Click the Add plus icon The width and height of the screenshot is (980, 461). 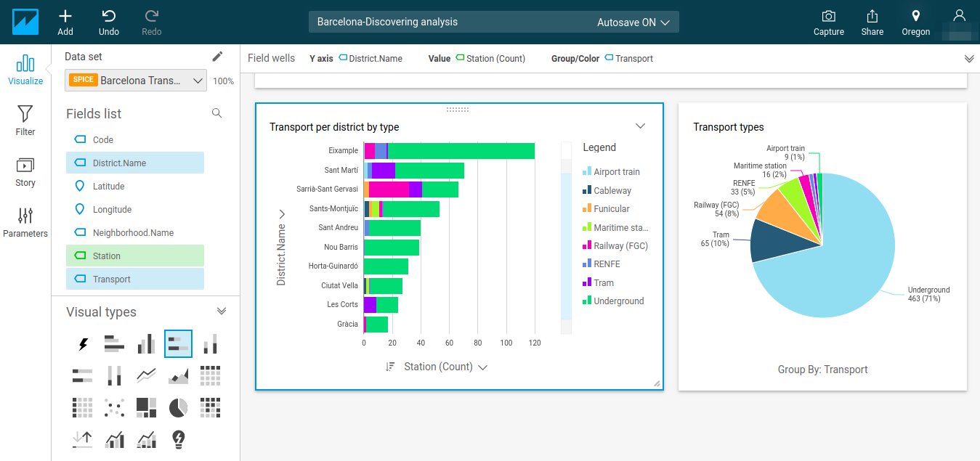click(x=65, y=16)
